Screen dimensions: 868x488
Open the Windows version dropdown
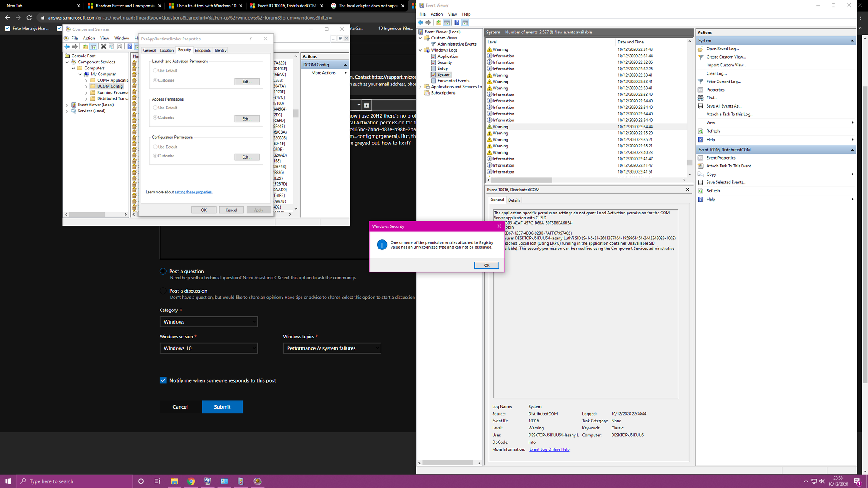click(x=209, y=348)
